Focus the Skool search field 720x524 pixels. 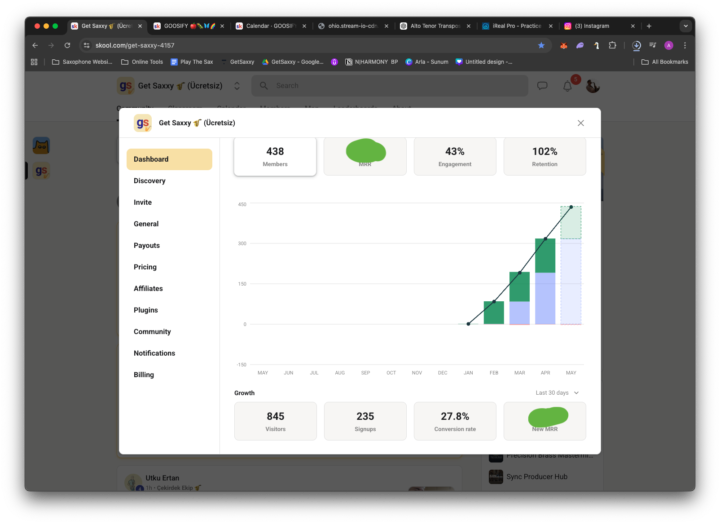point(389,86)
